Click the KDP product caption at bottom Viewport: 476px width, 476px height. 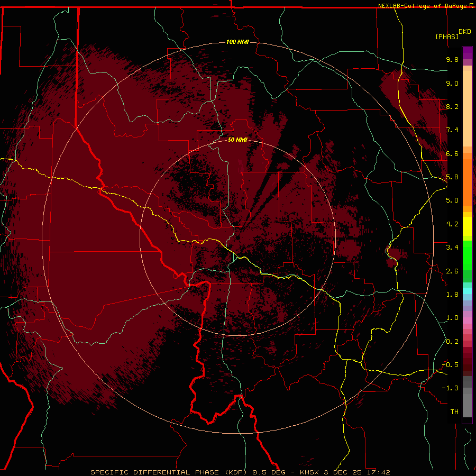[240, 472]
